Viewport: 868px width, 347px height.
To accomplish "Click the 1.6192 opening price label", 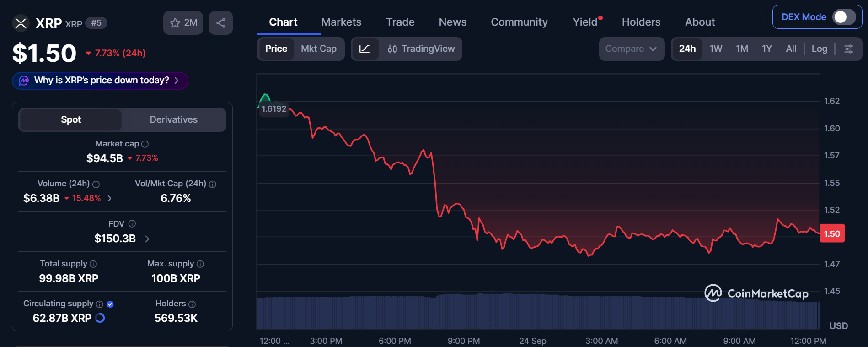I will [x=274, y=109].
